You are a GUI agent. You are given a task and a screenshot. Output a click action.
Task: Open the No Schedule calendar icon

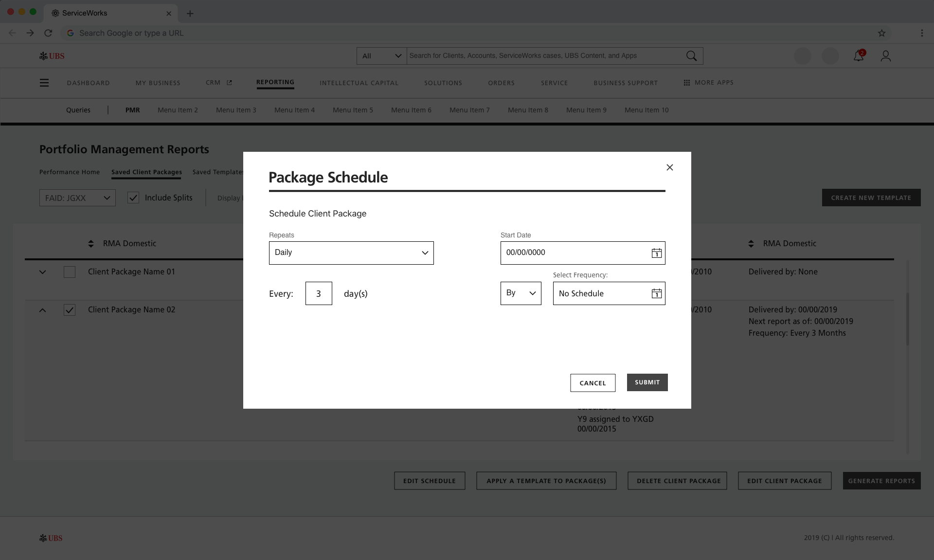tap(656, 293)
